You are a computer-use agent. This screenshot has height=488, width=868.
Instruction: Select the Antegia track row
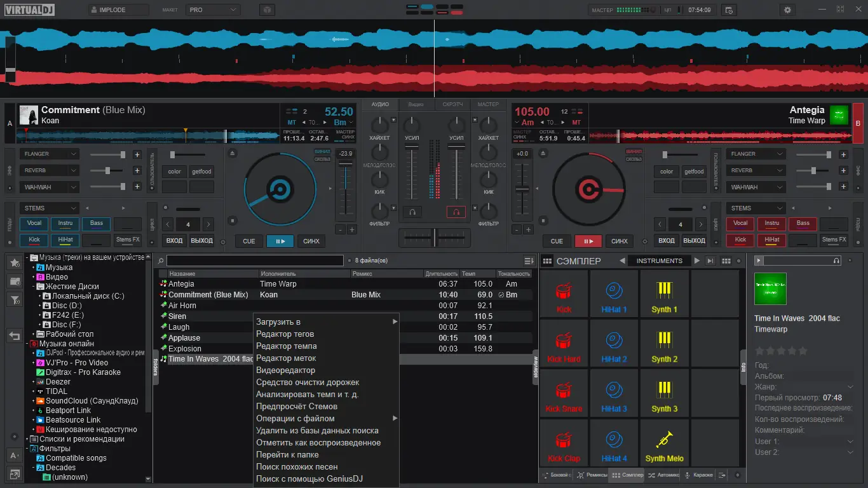(346, 284)
